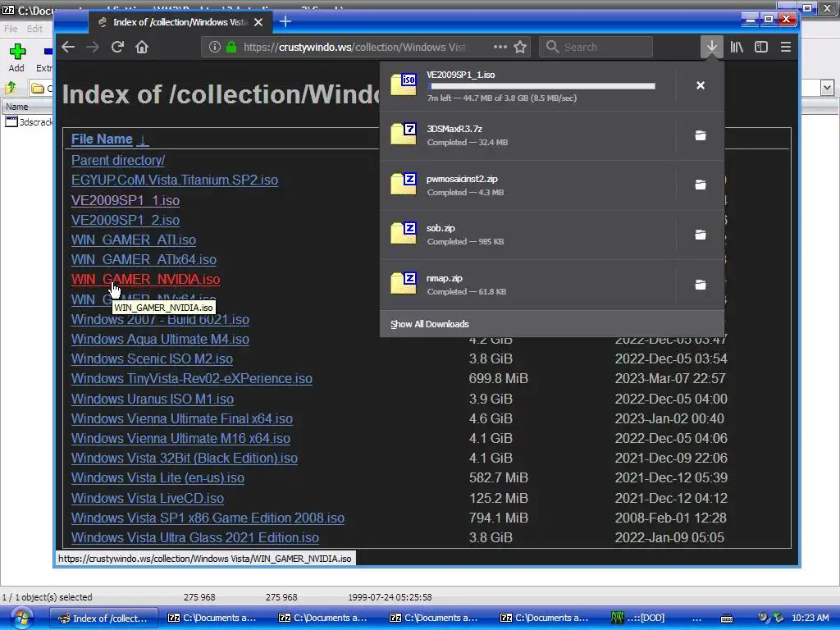Screen dimensions: 840x630
Task: Sort by File Name column header
Action: tap(102, 139)
